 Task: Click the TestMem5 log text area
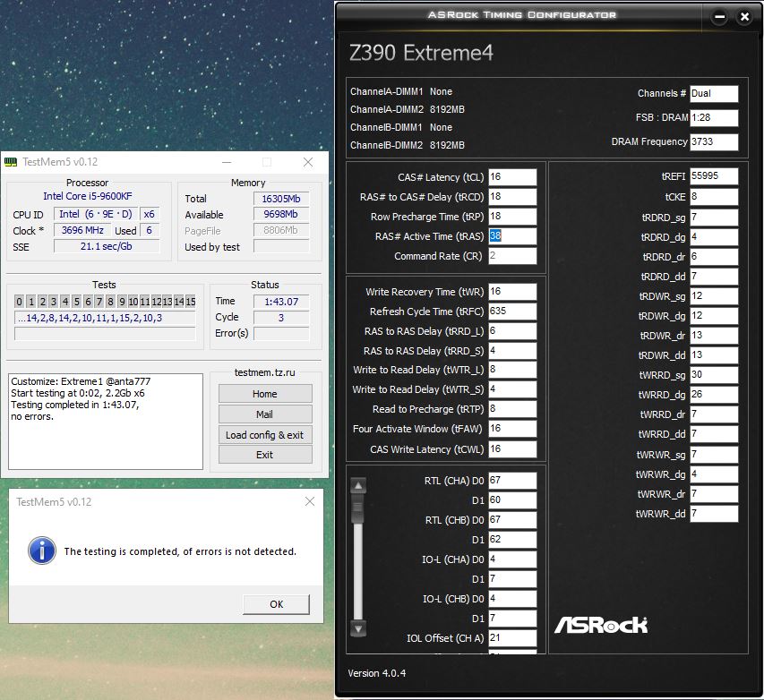tap(106, 422)
